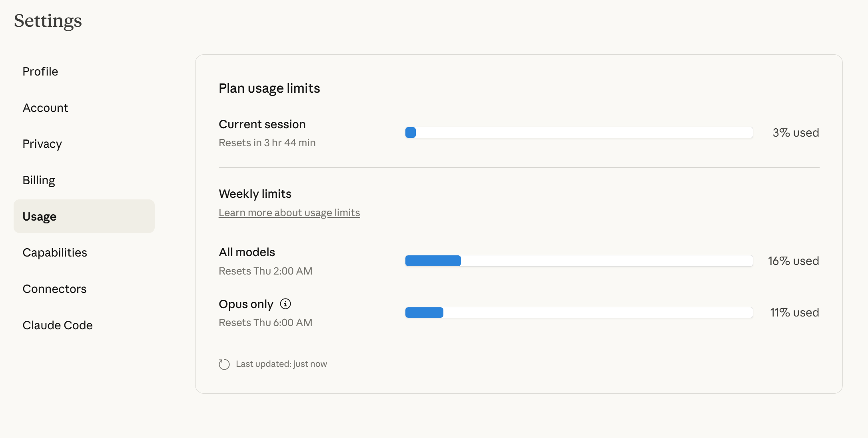Click the Resets Thu 6:00 AM text
The height and width of the screenshot is (438, 868).
pyautogui.click(x=265, y=323)
